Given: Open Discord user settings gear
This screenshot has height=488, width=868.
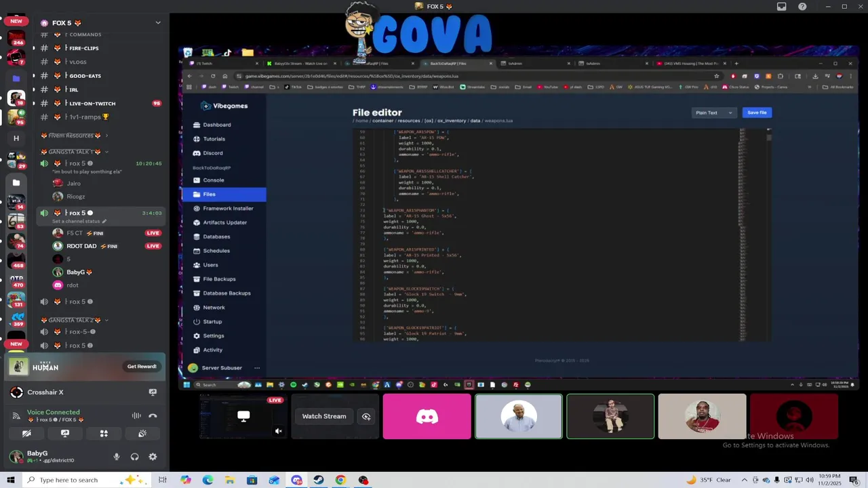Looking at the screenshot, I should [153, 457].
